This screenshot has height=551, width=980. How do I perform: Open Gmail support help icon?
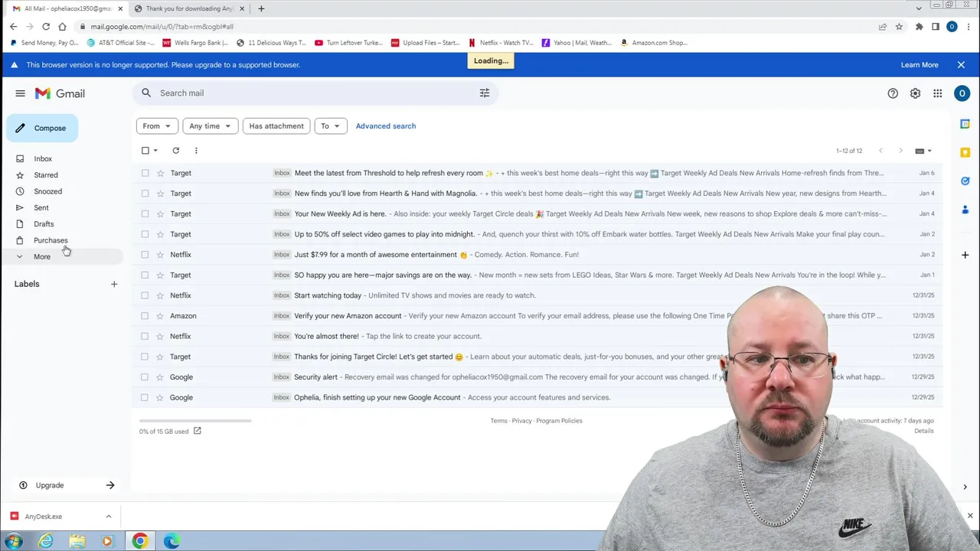893,93
